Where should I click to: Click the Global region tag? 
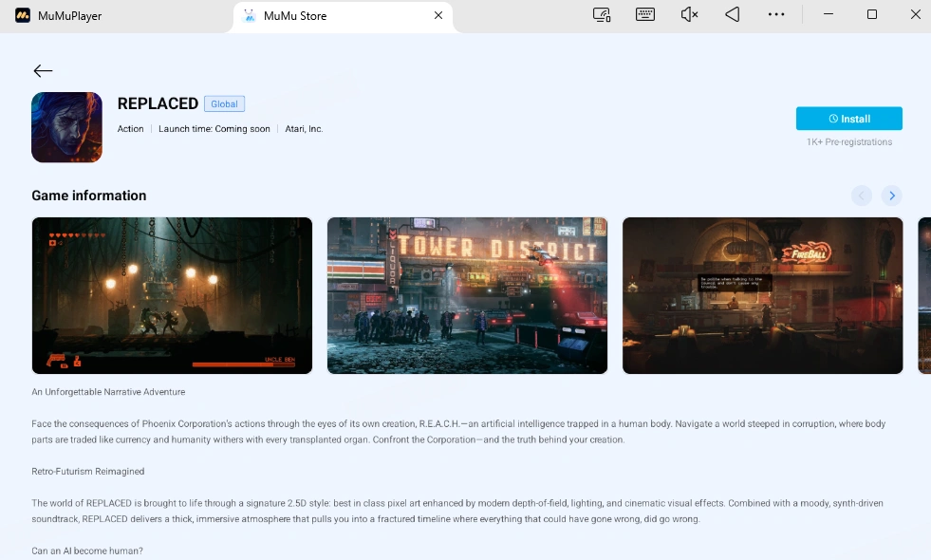click(224, 103)
